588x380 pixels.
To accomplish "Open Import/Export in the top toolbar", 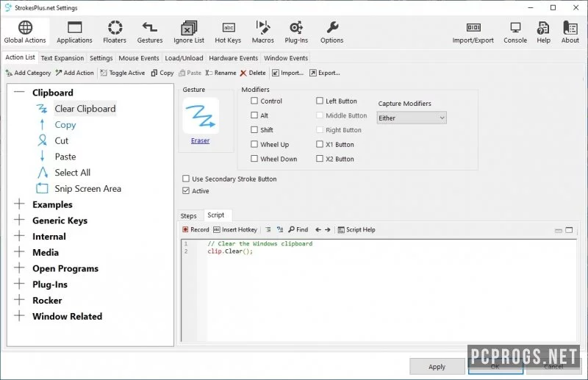I will (473, 32).
